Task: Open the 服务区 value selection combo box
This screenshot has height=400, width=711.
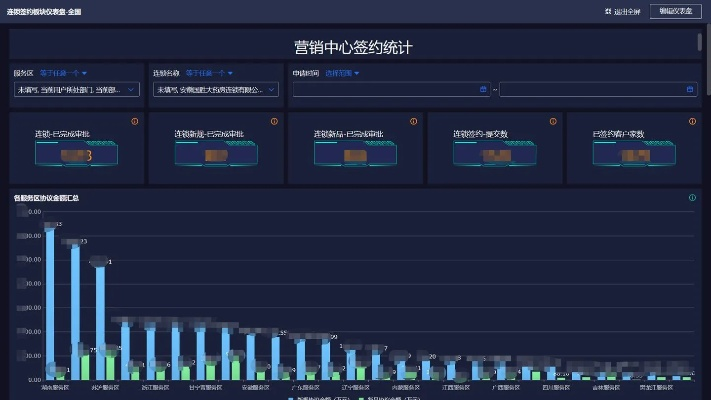Action: point(77,89)
